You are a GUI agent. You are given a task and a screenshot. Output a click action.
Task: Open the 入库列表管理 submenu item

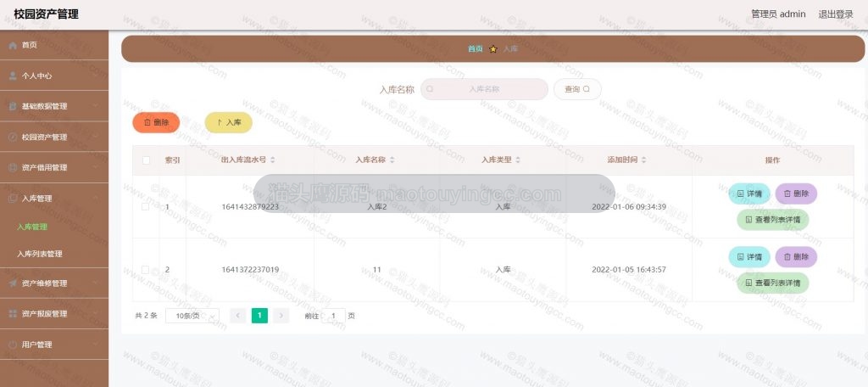click(x=40, y=254)
